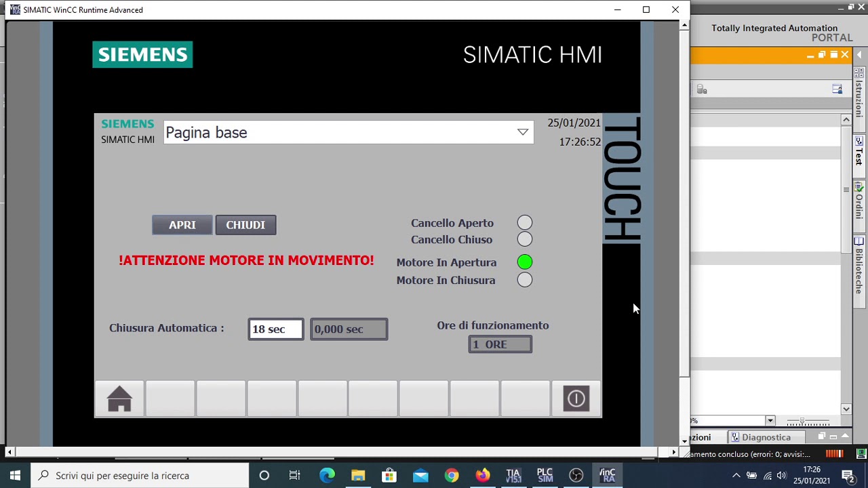Open the volume control in the tray
This screenshot has width=868, height=488.
[782, 476]
